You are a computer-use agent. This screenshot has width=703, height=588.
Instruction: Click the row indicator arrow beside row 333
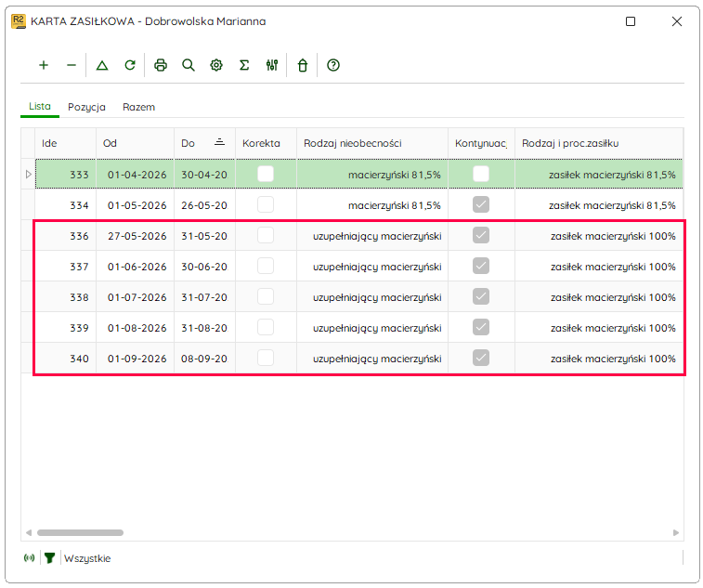pos(28,174)
